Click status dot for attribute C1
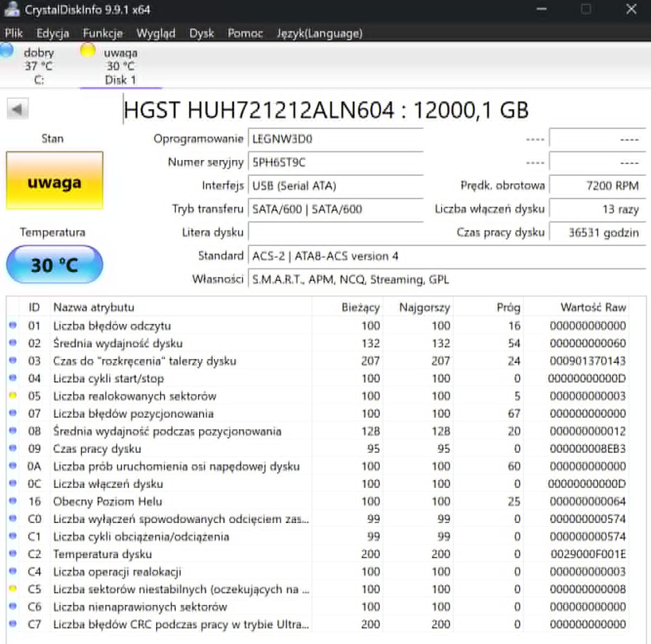This screenshot has width=651, height=644. [x=12, y=536]
